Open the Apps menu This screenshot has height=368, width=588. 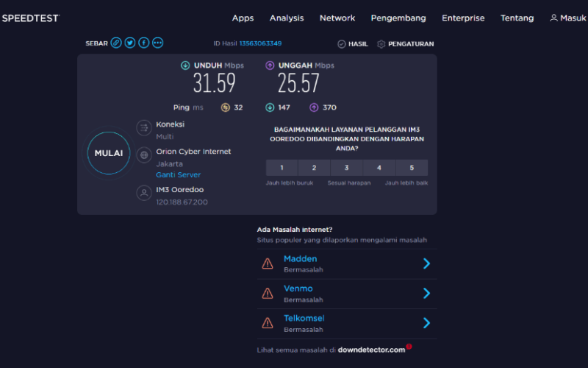(243, 18)
